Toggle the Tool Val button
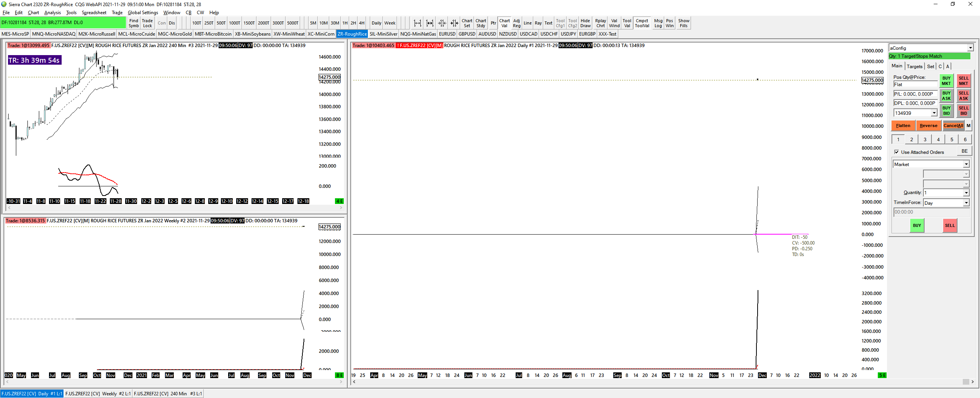 [x=627, y=23]
